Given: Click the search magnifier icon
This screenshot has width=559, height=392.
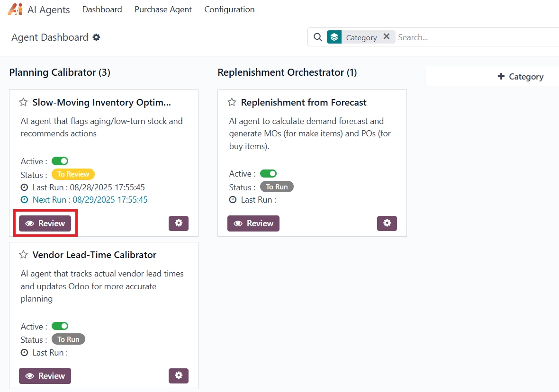Looking at the screenshot, I should [x=318, y=37].
